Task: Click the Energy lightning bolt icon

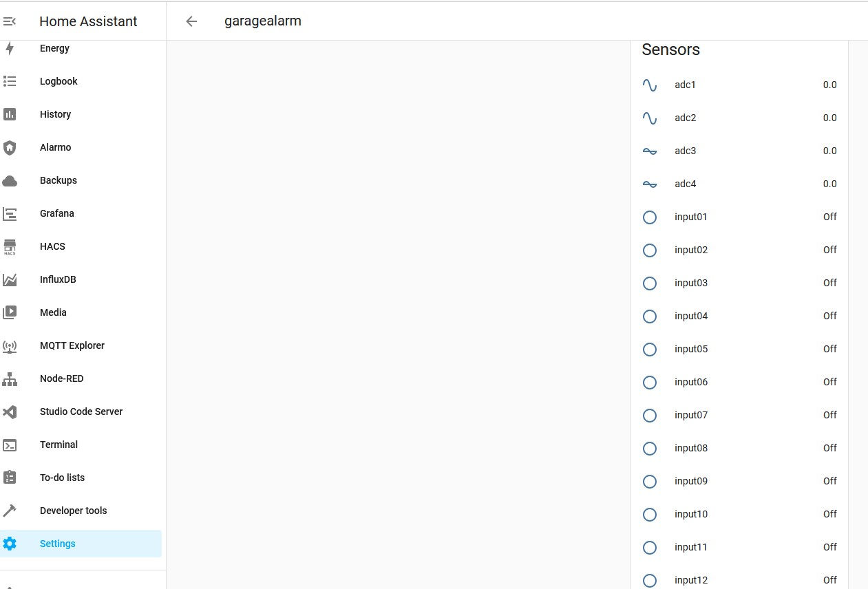Action: [x=10, y=48]
